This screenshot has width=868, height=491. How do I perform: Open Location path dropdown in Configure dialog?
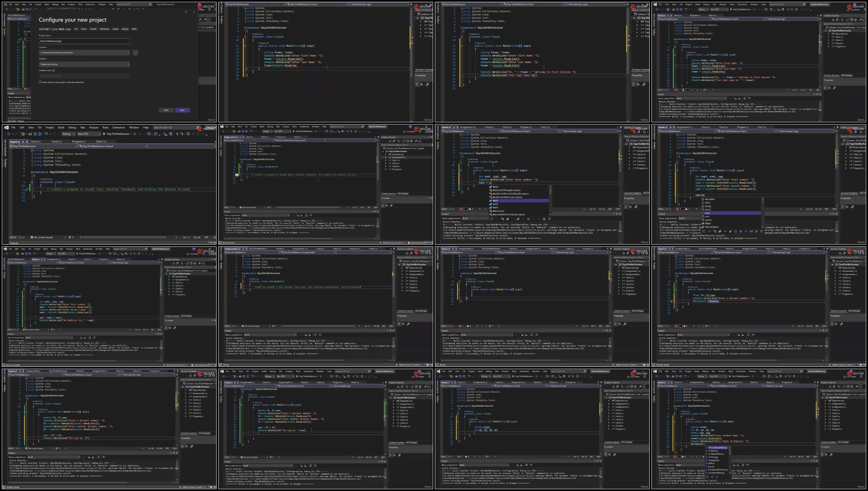[84, 53]
